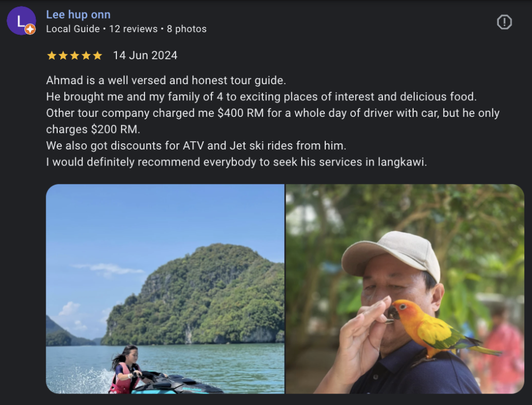Open the purple "L" profile avatar
Image resolution: width=532 pixels, height=405 pixels.
[x=21, y=21]
